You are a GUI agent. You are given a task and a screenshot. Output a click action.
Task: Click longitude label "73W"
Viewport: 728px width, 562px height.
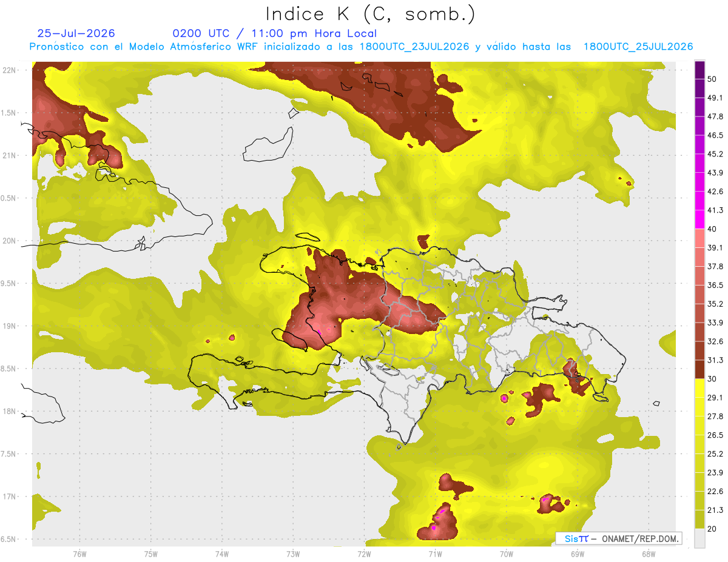pos(293,554)
